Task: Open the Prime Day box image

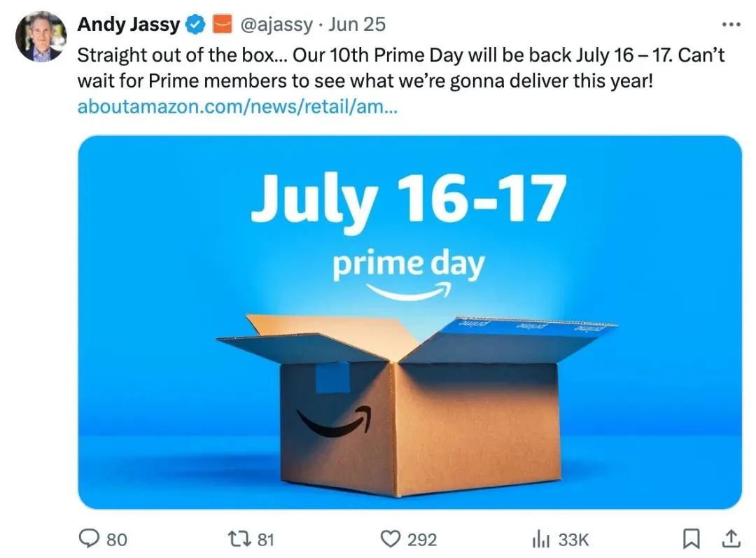Action: (409, 322)
